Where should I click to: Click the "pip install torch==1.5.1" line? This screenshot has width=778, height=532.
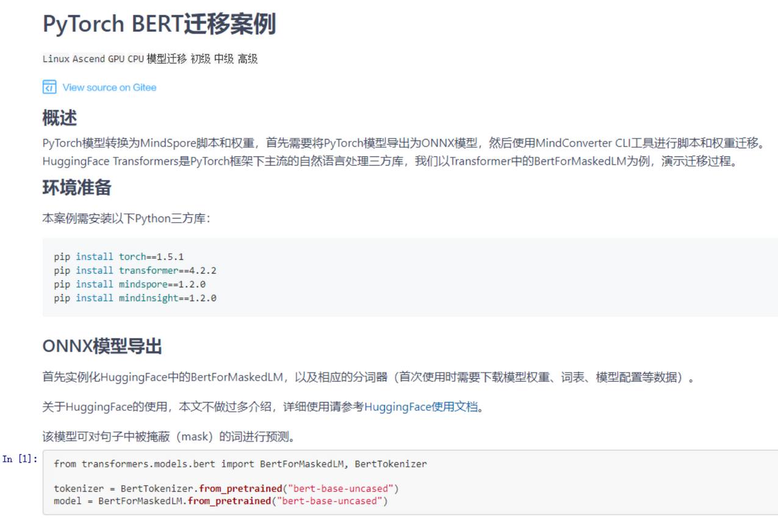coord(118,257)
